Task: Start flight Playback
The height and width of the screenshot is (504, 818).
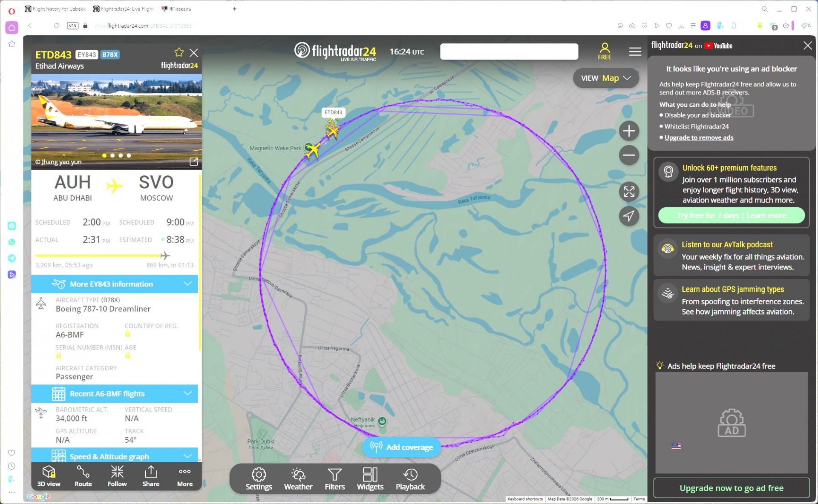Action: (x=410, y=479)
